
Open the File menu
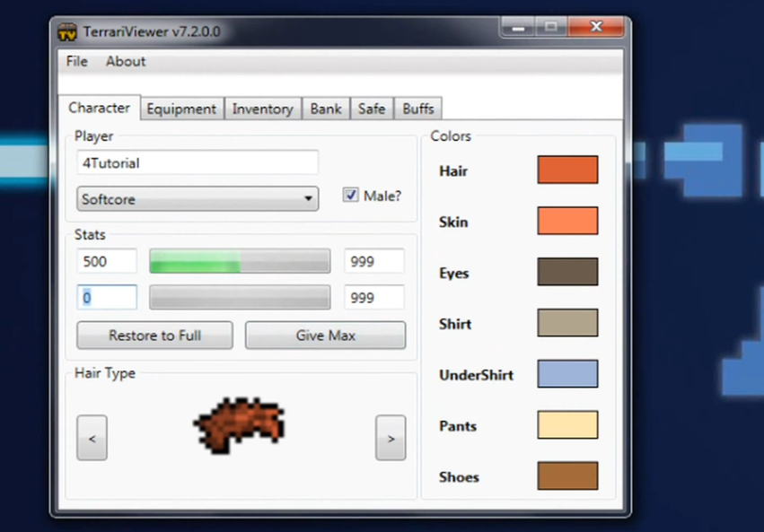(x=77, y=61)
